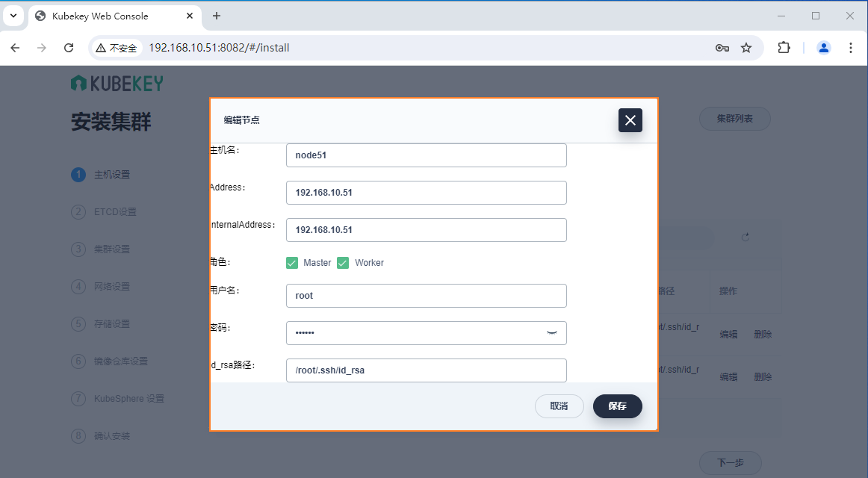Close the 编辑节点 dialog with X

630,120
